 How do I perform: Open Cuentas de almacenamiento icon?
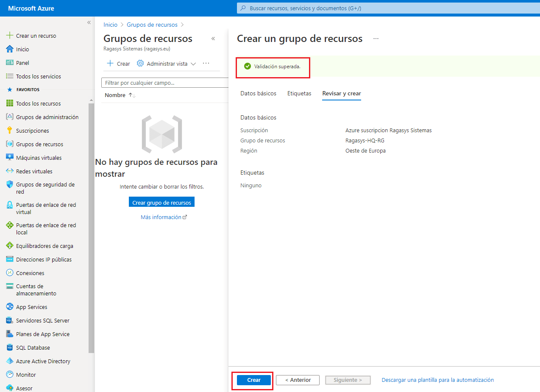[10, 286]
